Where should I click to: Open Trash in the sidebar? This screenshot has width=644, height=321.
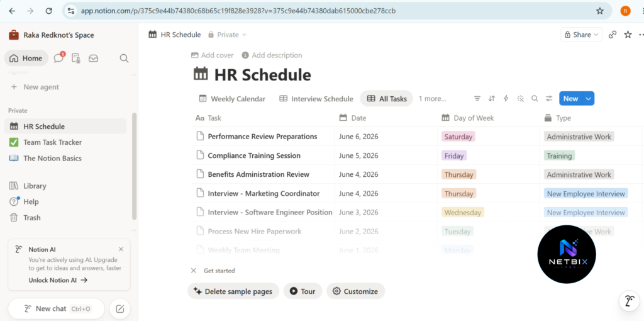pos(65,217)
